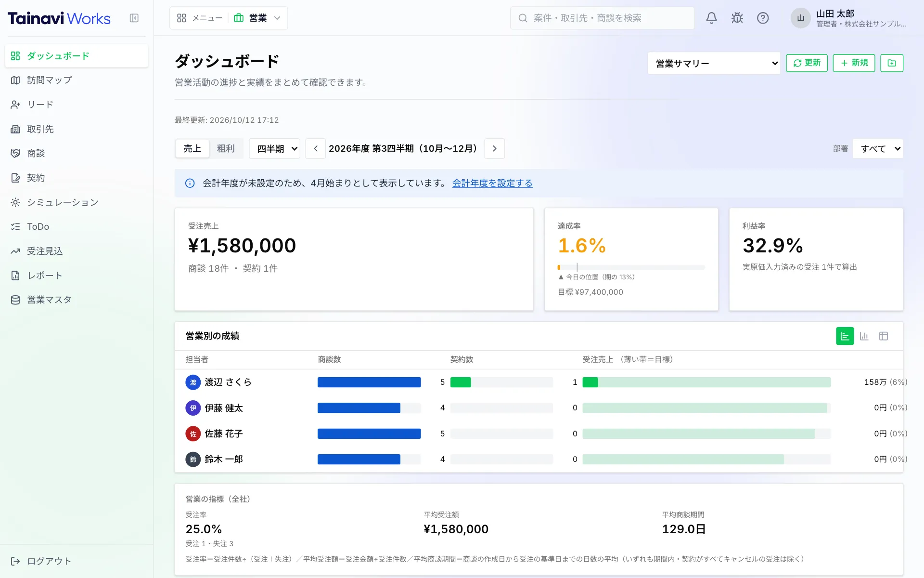Click the Tainavi Works logo
Viewport: 924px width, 578px height.
pos(59,18)
